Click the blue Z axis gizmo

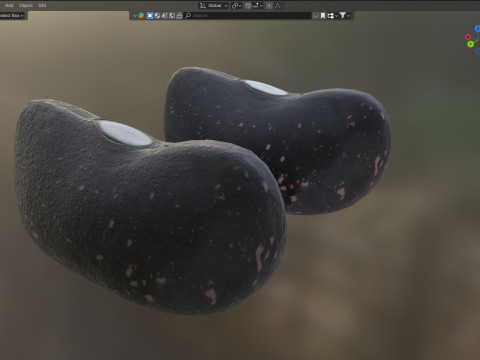coord(478,29)
